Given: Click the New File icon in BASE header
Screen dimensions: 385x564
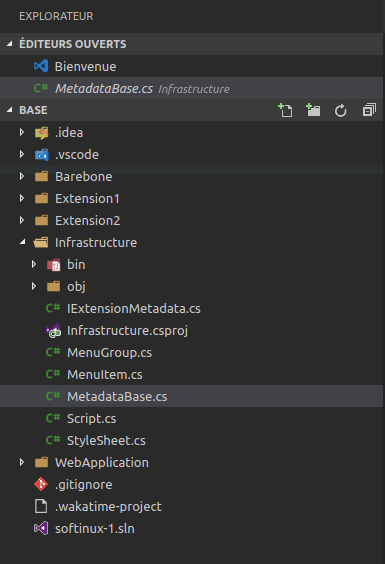Looking at the screenshot, I should 285,110.
